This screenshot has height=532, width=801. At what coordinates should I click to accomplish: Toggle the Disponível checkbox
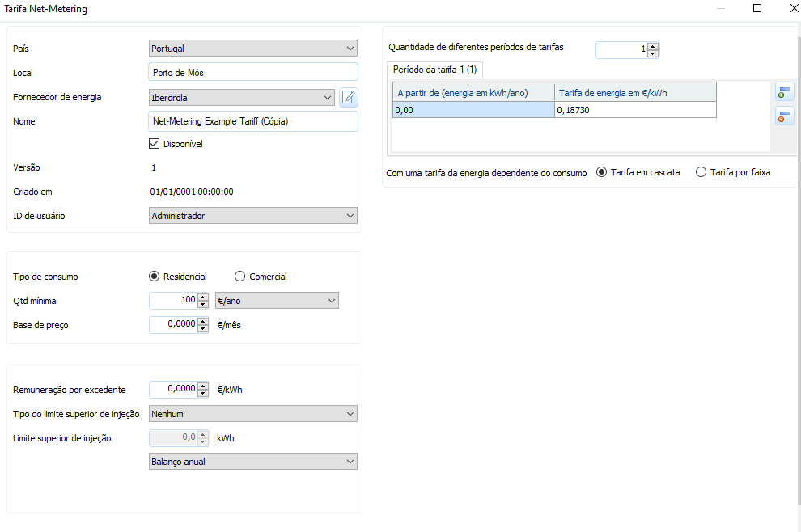point(155,145)
